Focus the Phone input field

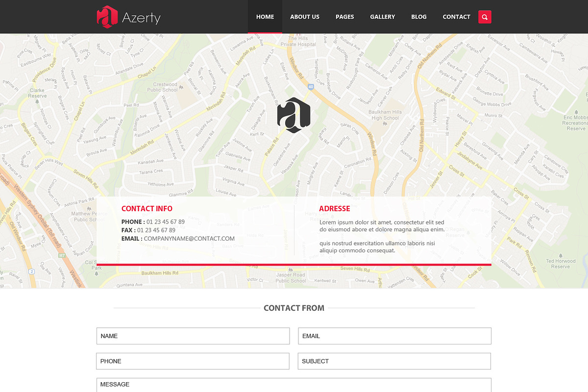tap(193, 361)
